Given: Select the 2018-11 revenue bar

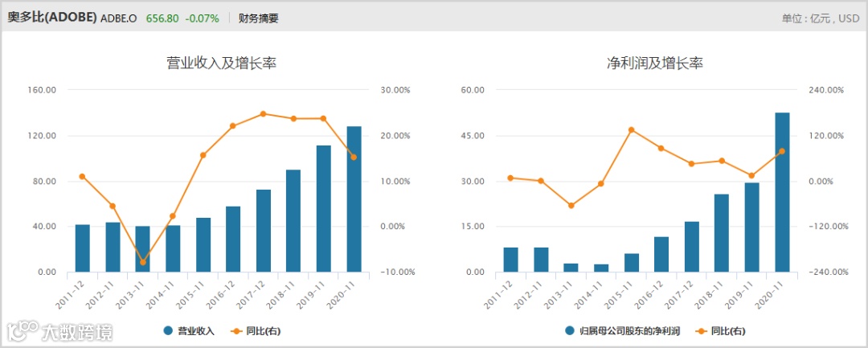Looking at the screenshot, I should coord(293,221).
